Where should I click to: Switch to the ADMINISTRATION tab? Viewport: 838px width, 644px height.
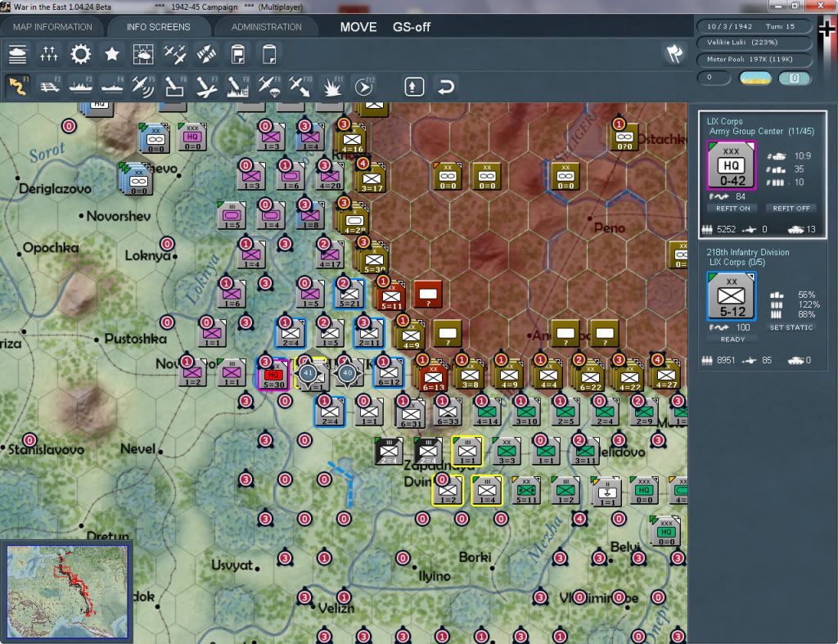click(x=266, y=27)
